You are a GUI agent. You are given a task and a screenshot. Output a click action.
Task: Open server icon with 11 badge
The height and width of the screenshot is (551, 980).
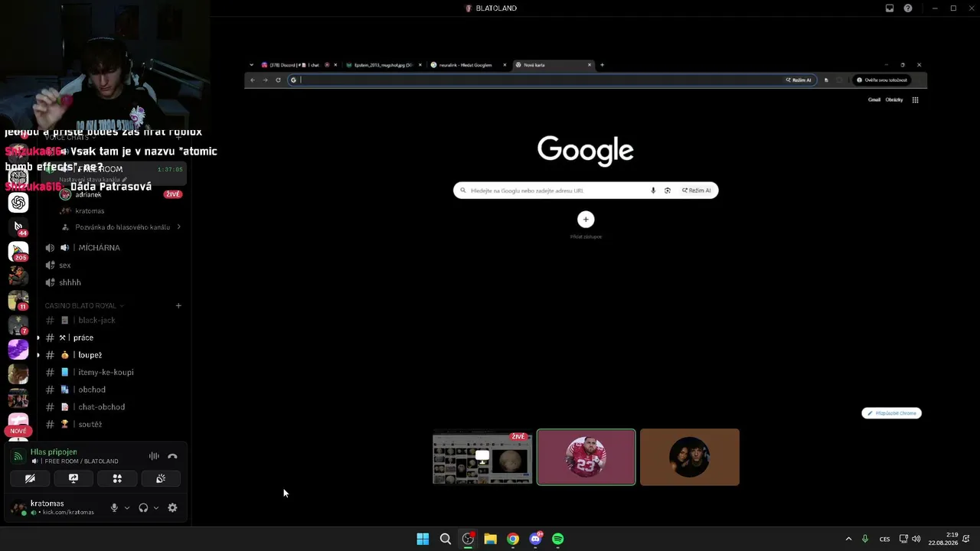click(x=18, y=300)
